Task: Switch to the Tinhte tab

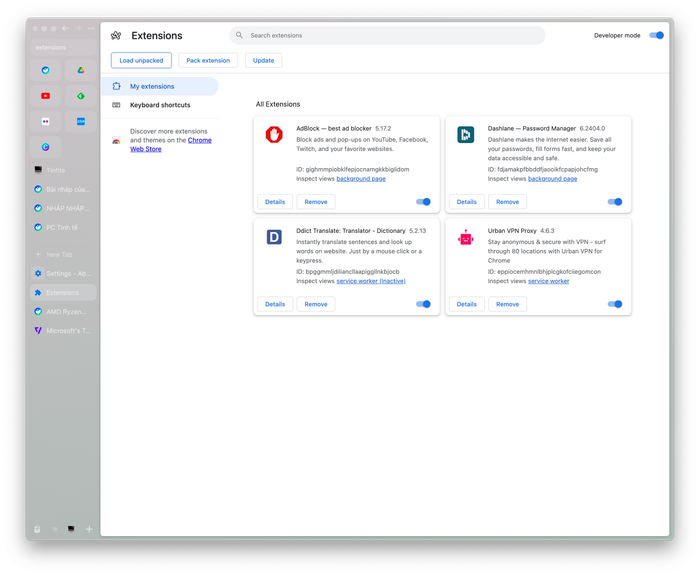Action: [x=63, y=170]
